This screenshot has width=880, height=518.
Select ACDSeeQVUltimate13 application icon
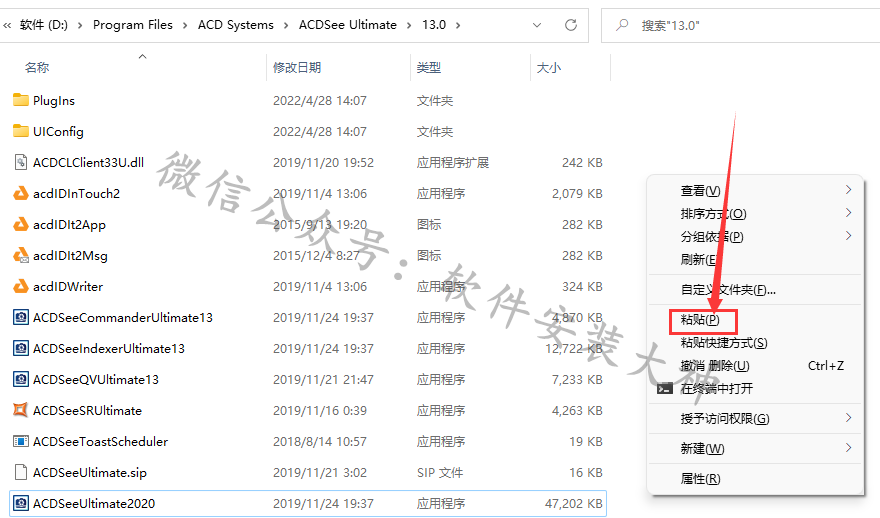21,379
